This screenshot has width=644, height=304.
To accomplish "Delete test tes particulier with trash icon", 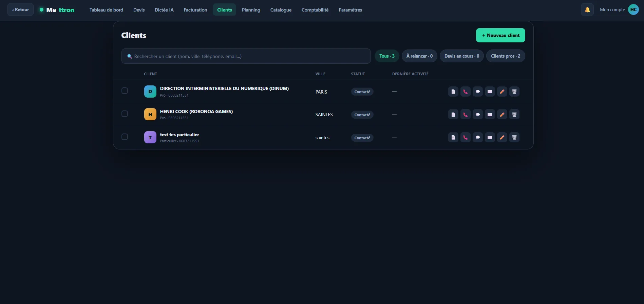I will coord(514,137).
